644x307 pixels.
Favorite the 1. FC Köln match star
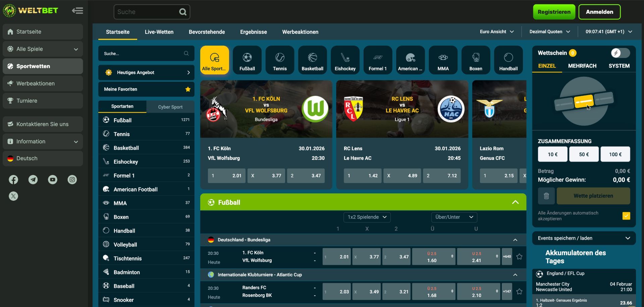pos(519,257)
